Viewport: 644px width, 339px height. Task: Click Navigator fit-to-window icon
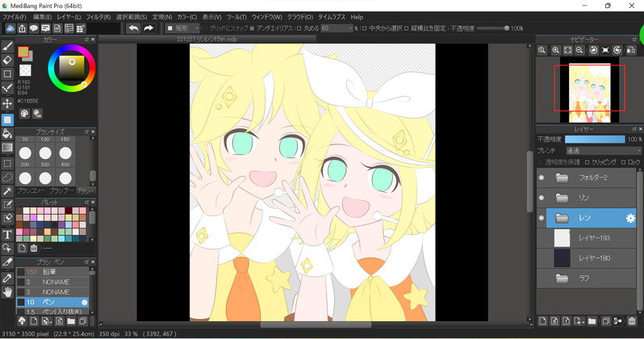click(x=567, y=50)
